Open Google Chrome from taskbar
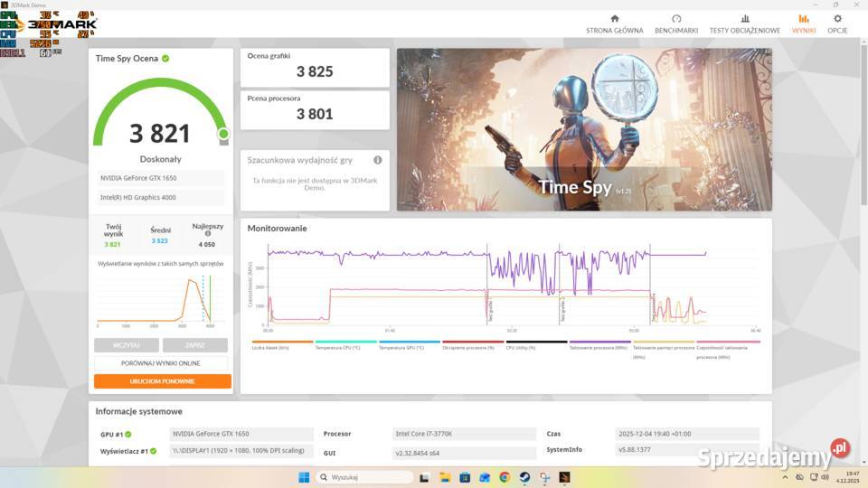The image size is (868, 488). pyautogui.click(x=505, y=477)
